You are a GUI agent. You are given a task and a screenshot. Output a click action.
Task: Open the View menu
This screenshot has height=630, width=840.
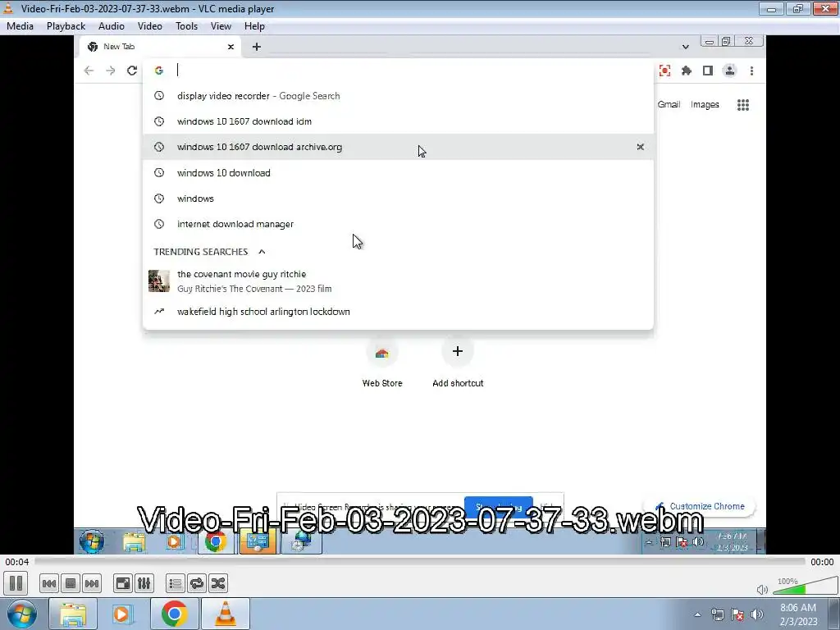221,25
